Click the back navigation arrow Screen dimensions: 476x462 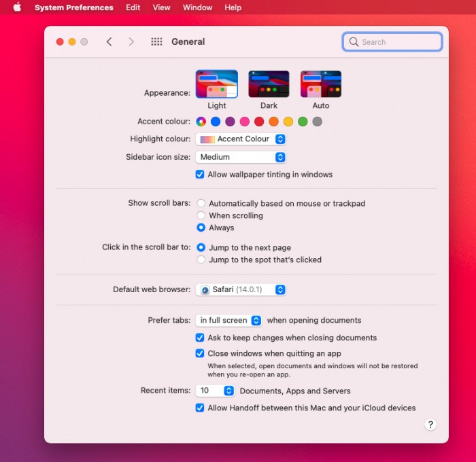109,42
